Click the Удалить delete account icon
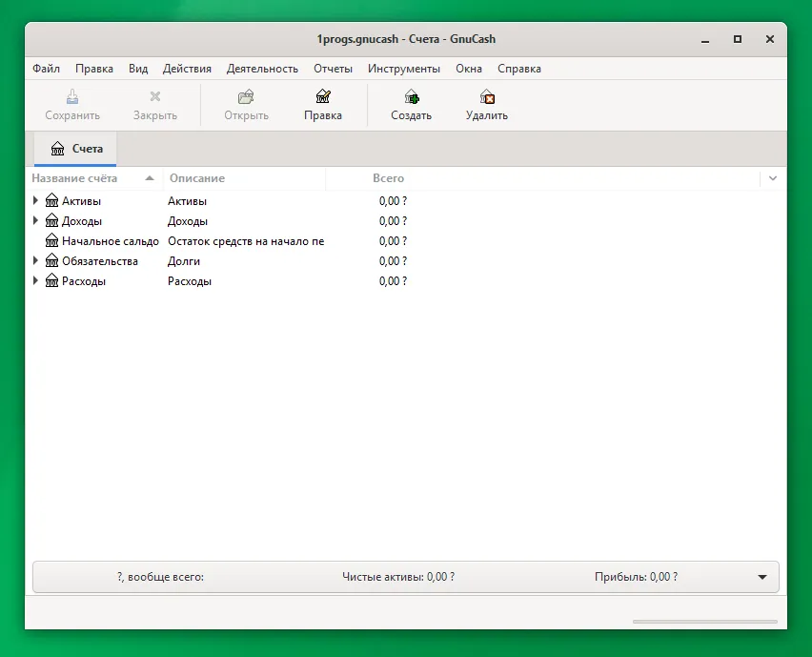812x657 pixels. point(487,96)
